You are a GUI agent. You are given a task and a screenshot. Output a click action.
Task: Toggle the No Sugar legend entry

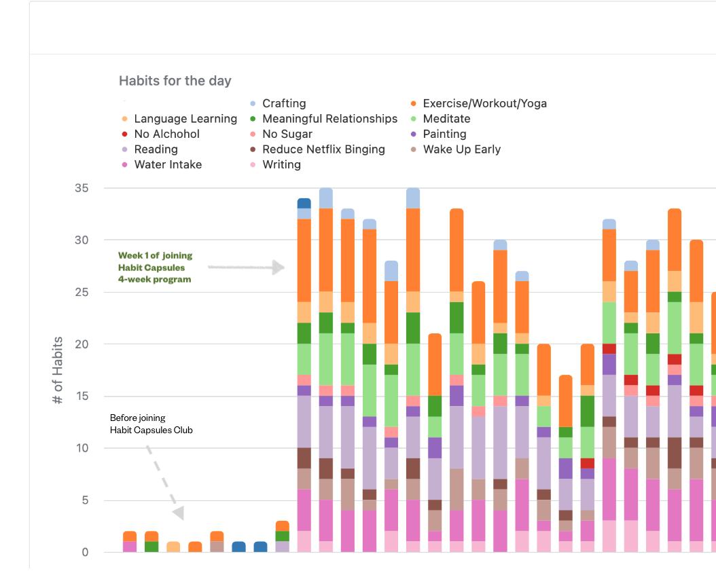tap(281, 134)
